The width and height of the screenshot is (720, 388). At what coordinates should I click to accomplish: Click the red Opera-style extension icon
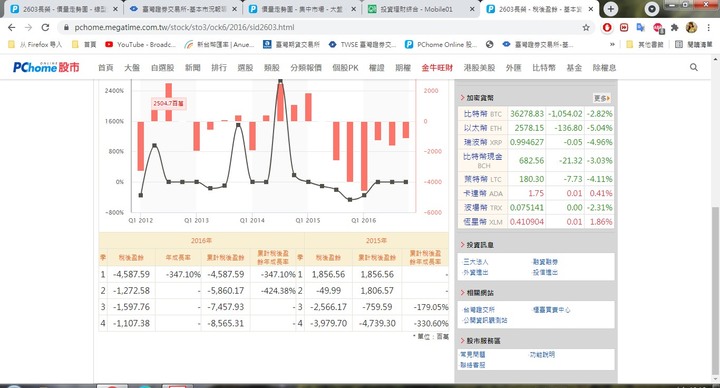pyautogui.click(x=607, y=28)
